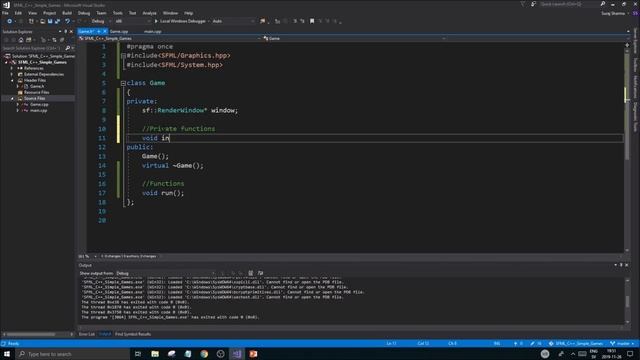640x360 pixels.
Task: Open the Project menu
Action: [x=49, y=13]
